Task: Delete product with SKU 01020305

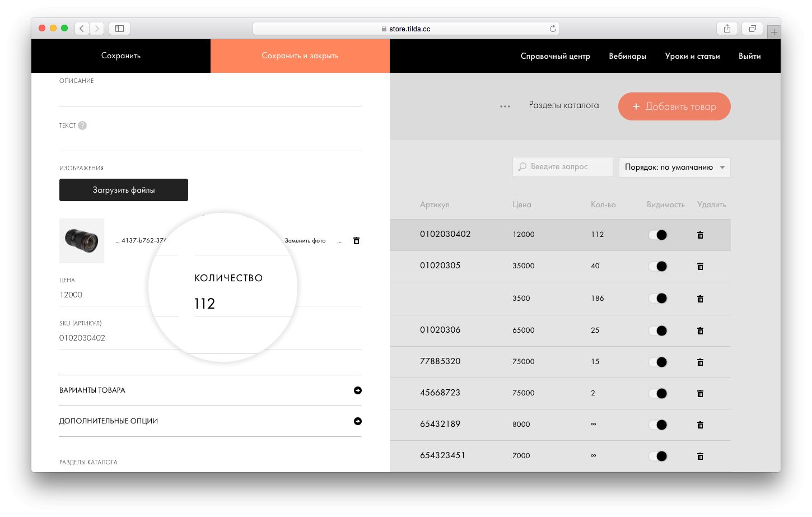Action: pyautogui.click(x=700, y=266)
